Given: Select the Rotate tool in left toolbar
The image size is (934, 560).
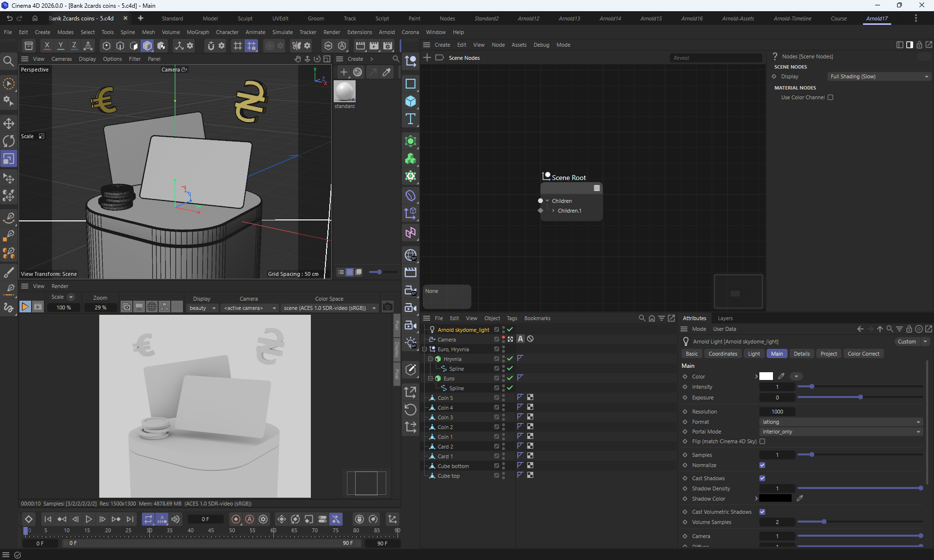Looking at the screenshot, I should click(9, 141).
